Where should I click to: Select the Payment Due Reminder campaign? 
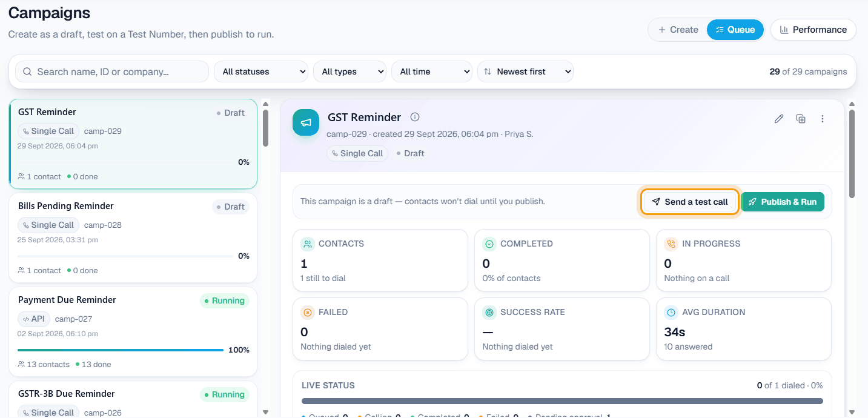(x=133, y=331)
